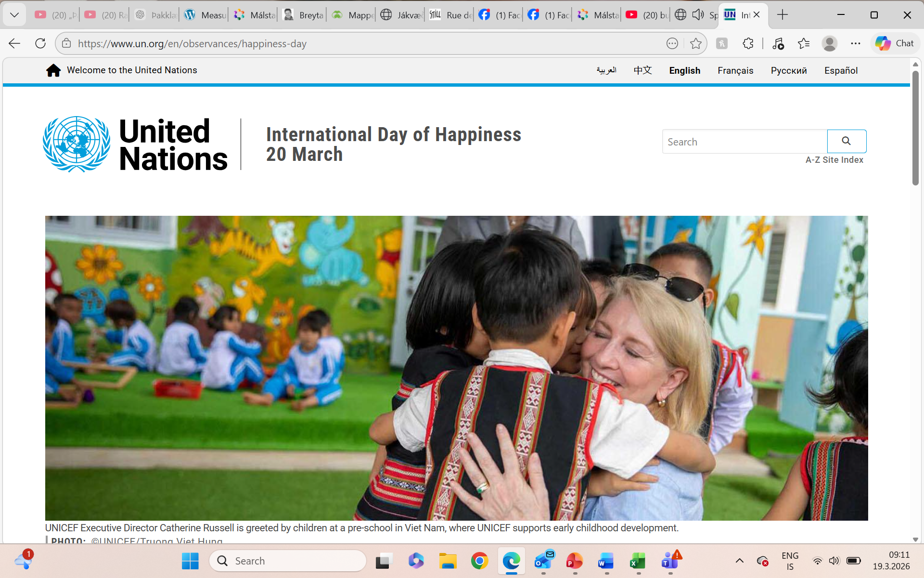Refresh the page
Image resolution: width=924 pixels, height=578 pixels.
point(40,44)
